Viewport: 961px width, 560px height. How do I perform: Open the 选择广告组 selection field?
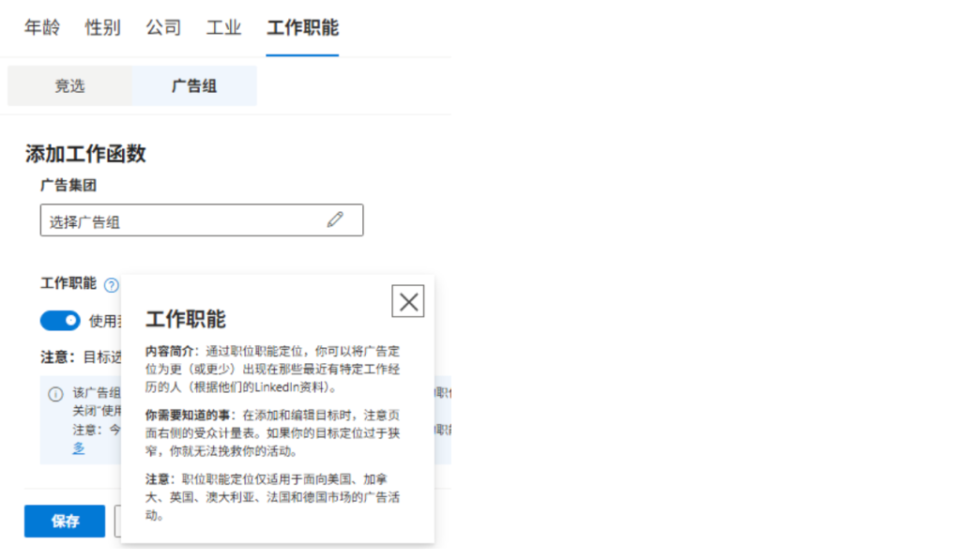188,220
